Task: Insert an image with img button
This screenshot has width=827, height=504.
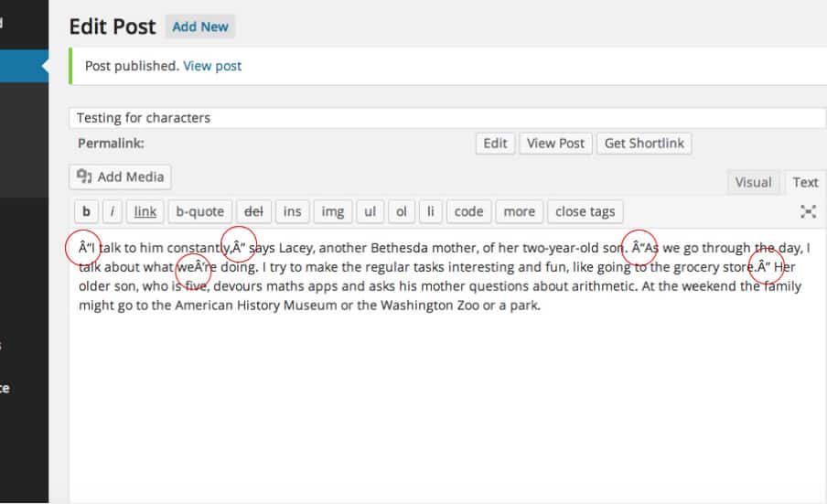Action: (333, 211)
